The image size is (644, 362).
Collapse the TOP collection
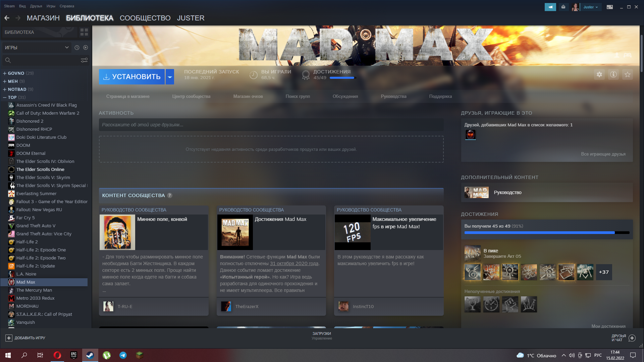[5, 97]
